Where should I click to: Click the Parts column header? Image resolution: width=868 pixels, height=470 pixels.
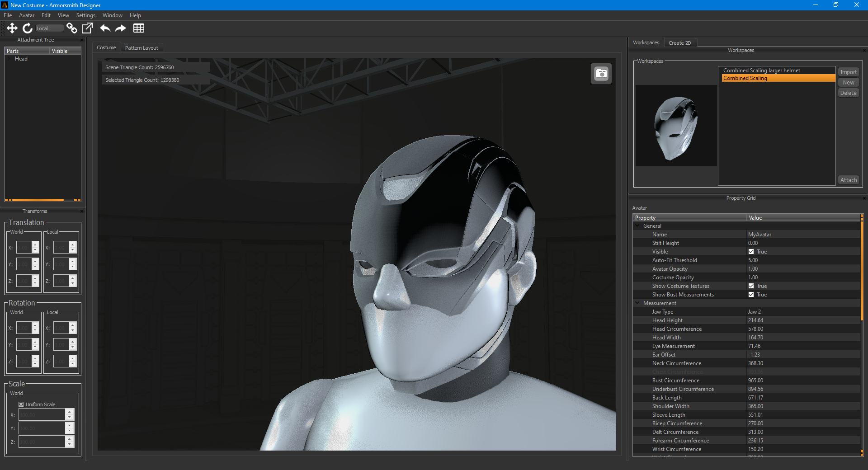[x=27, y=51]
